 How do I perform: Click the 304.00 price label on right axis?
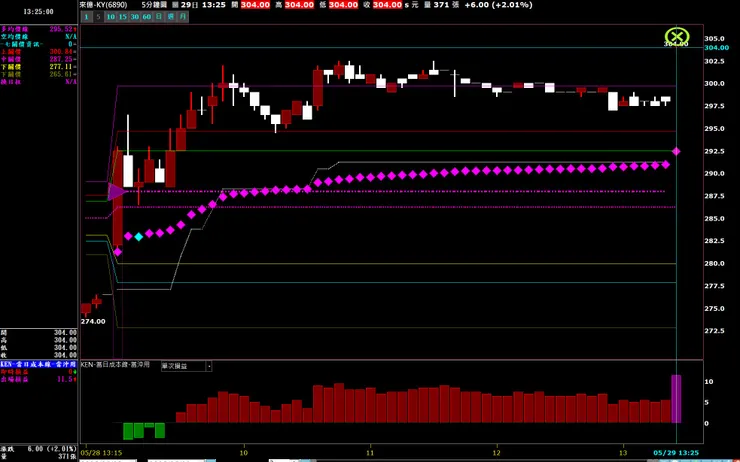(716, 48)
